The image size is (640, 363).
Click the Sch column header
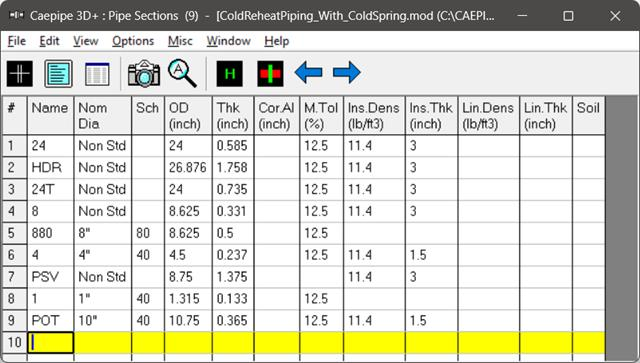click(148, 116)
